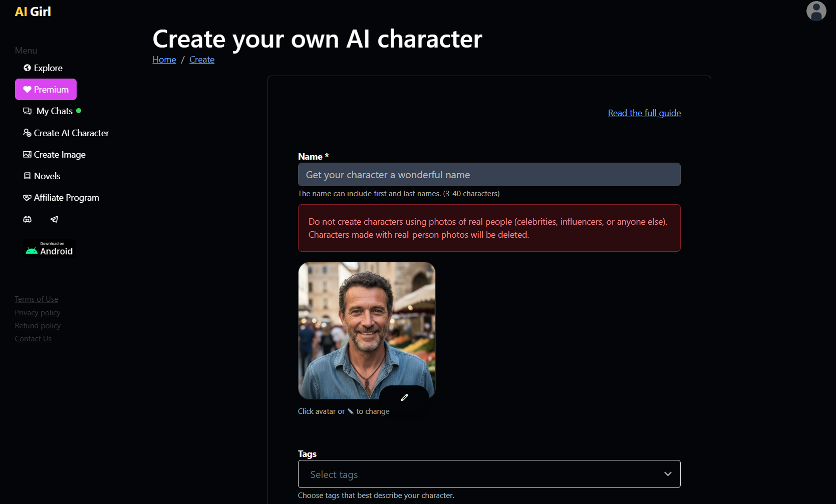Click the chevron arrow in Tags box
Viewport: 836px width, 504px height.
tap(668, 474)
